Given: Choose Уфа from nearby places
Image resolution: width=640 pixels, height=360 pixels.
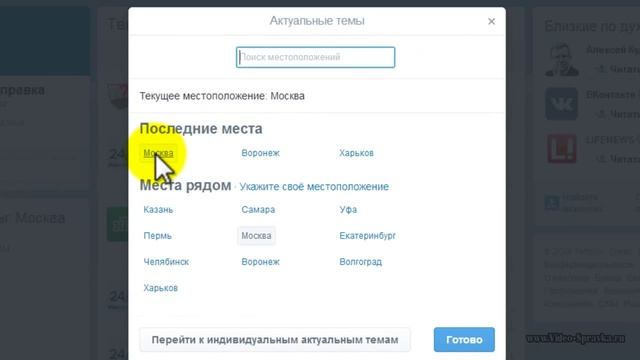Looking at the screenshot, I should click(x=348, y=210).
